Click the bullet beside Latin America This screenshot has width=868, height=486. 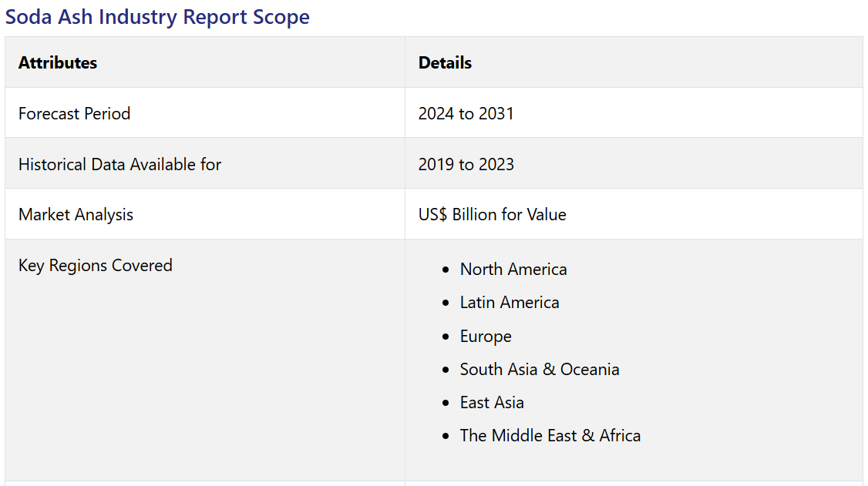pyautogui.click(x=446, y=303)
